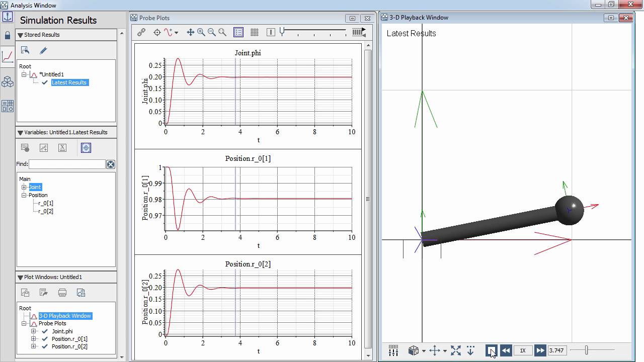
Task: Click the first Variables toolbar icon
Action: [25, 148]
